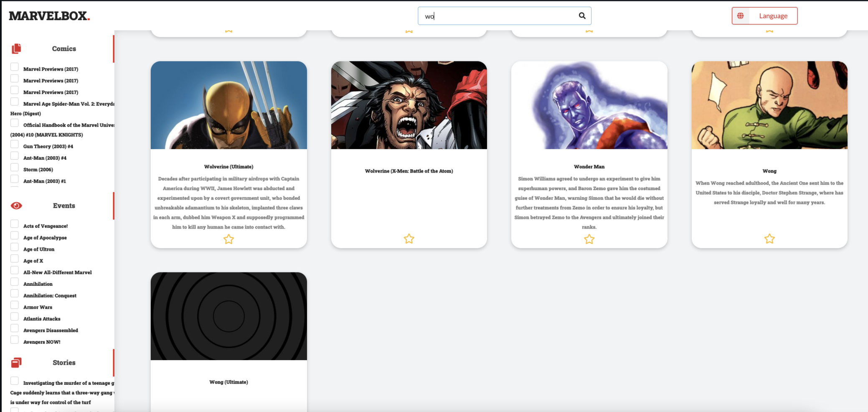Star the Wong character card
This screenshot has width=868, height=412.
[769, 239]
